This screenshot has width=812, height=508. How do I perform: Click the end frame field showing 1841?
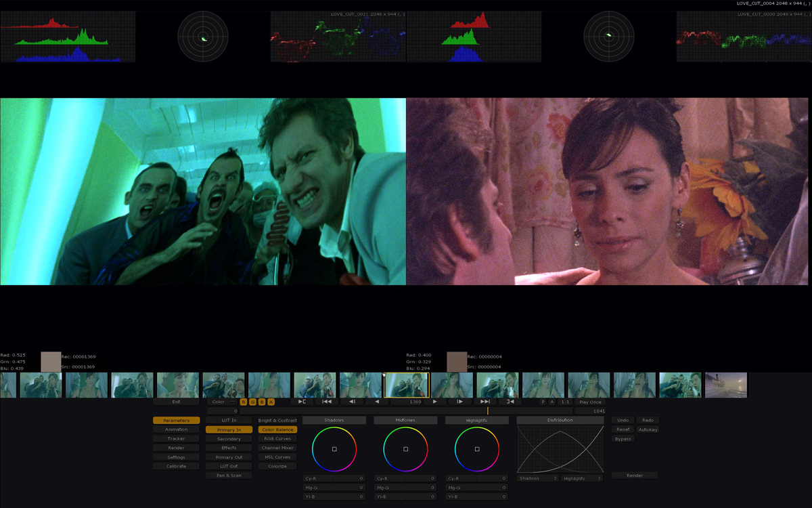pyautogui.click(x=590, y=411)
